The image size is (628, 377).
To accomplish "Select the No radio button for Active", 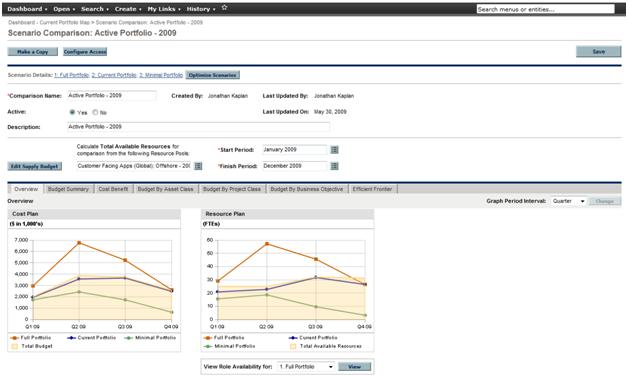I will pos(95,112).
